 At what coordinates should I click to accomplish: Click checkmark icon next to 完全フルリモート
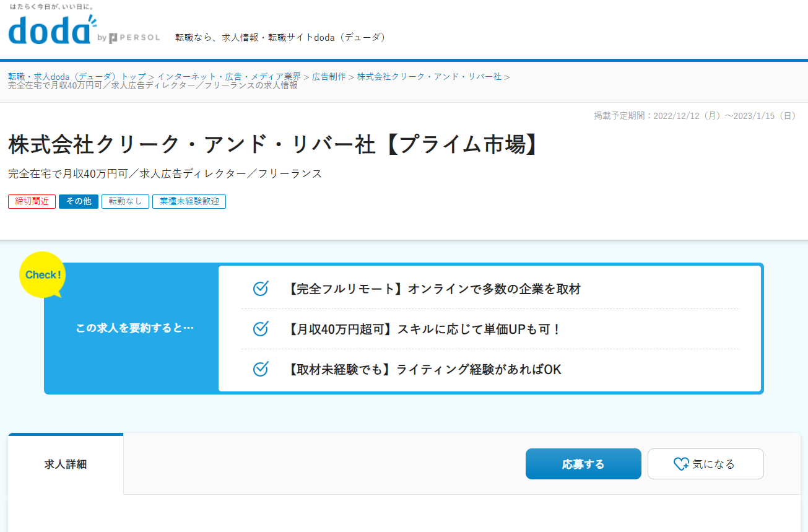(x=261, y=289)
